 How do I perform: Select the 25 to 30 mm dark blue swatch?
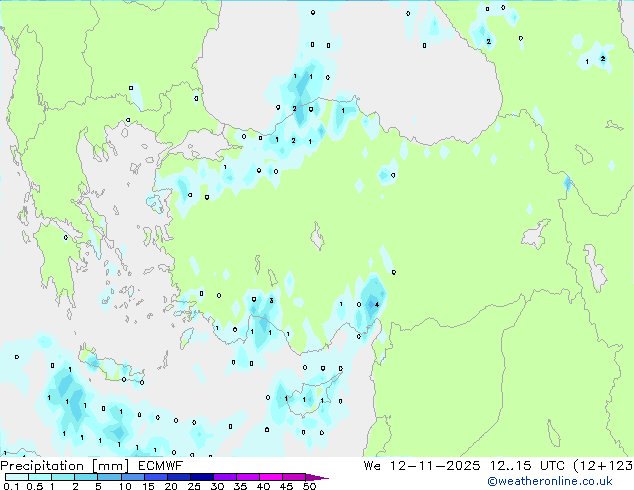pyautogui.click(x=201, y=477)
